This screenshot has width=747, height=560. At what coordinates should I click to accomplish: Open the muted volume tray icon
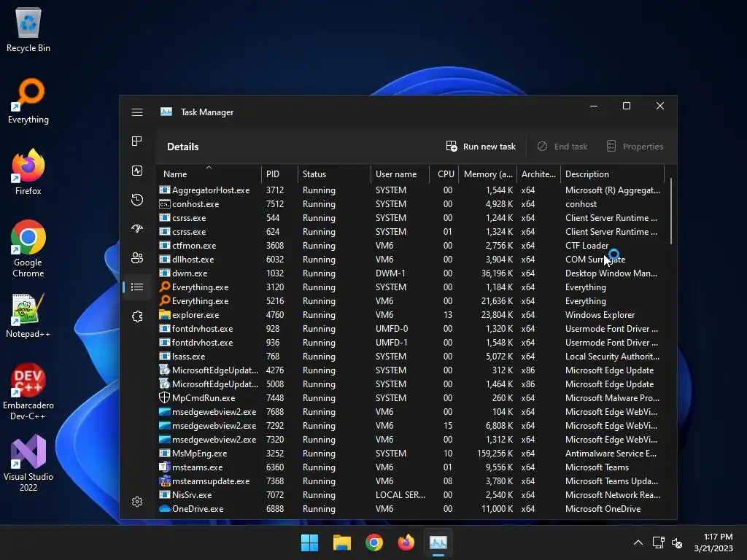677,542
